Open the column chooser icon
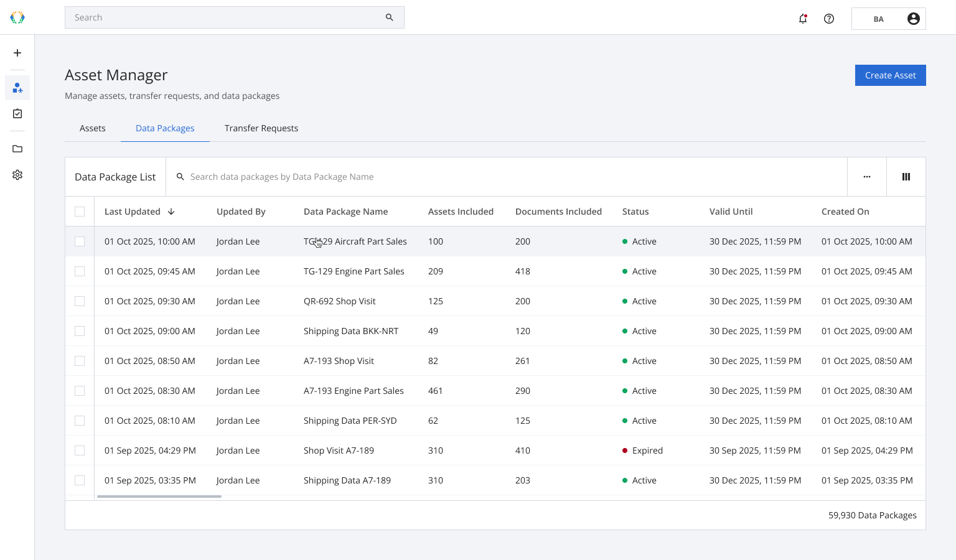Screen dimensions: 956x560 coord(906,177)
